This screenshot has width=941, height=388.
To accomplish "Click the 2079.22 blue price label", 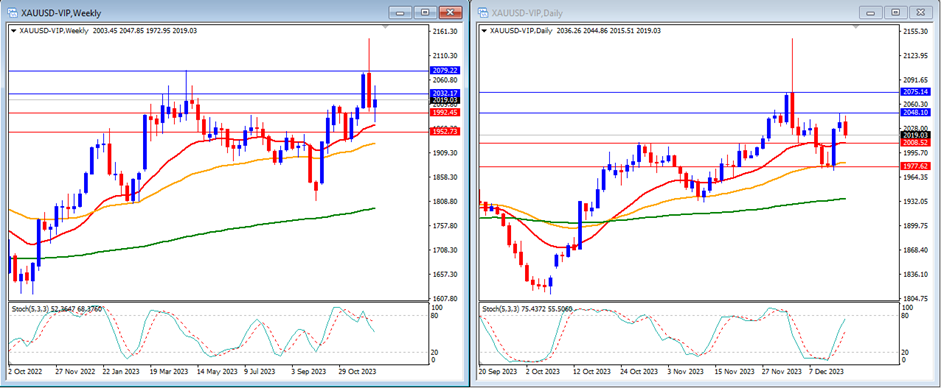I will (445, 71).
